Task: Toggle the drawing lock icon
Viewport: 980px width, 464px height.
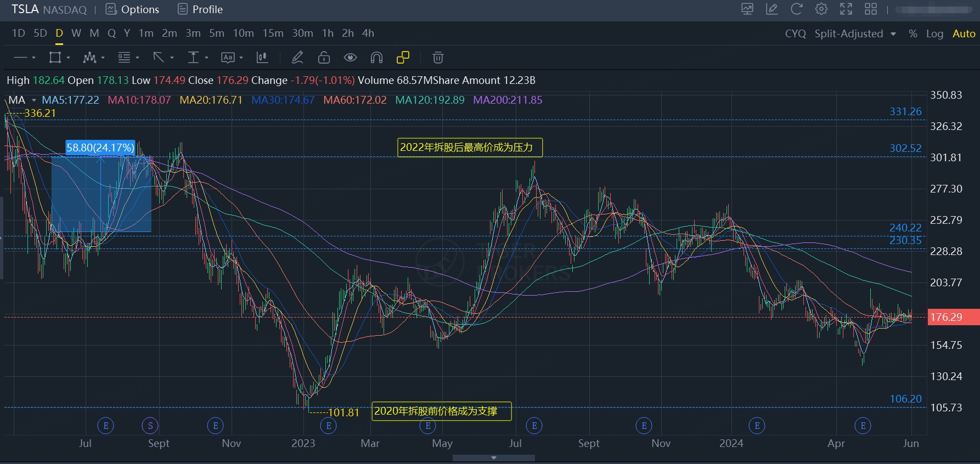Action: (324, 58)
